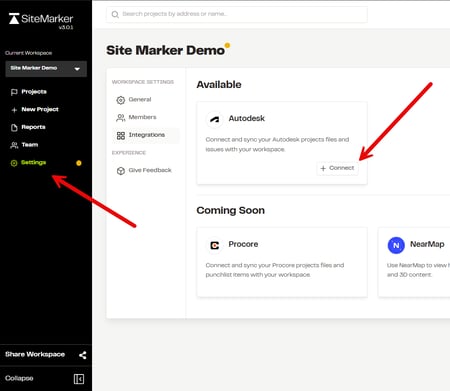Image resolution: width=450 pixels, height=391 pixels.
Task: Click the Members people icon
Action: pyautogui.click(x=121, y=118)
